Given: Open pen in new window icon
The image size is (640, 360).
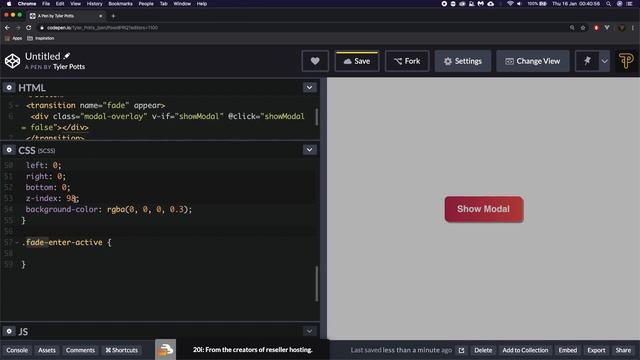Looking at the screenshot, I should [x=461, y=350].
